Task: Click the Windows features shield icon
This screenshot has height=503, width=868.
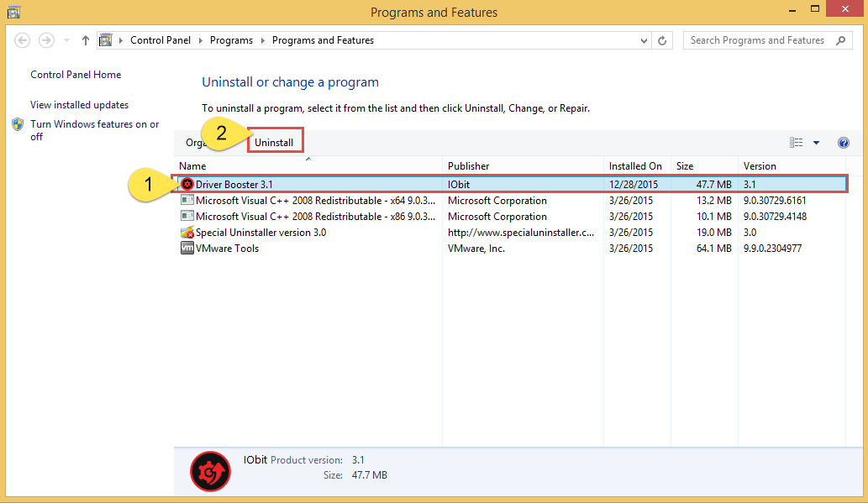Action: tap(18, 124)
